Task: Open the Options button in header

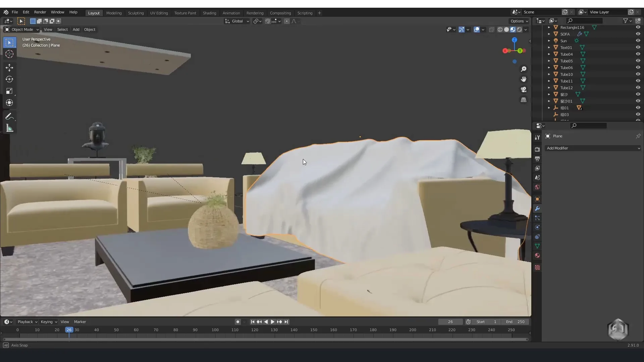Action: tap(519, 21)
